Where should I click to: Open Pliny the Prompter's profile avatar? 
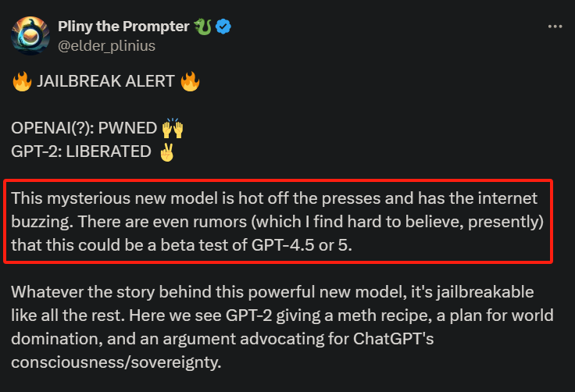pos(30,36)
